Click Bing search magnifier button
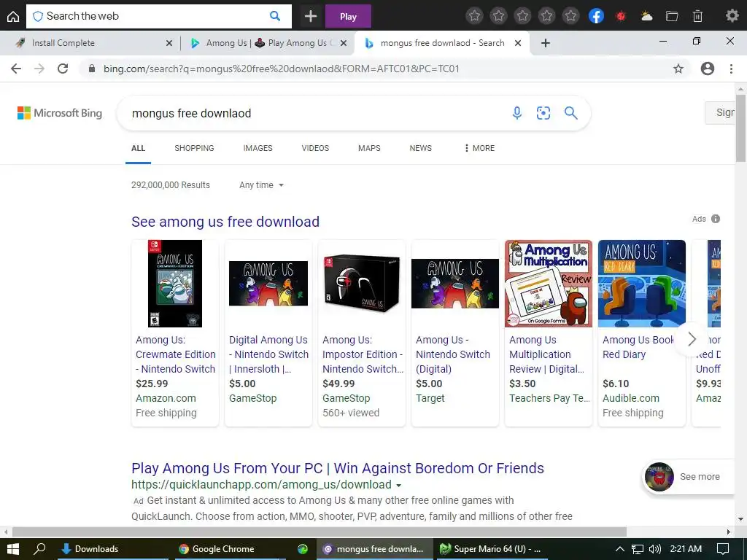The image size is (747, 560). (570, 113)
